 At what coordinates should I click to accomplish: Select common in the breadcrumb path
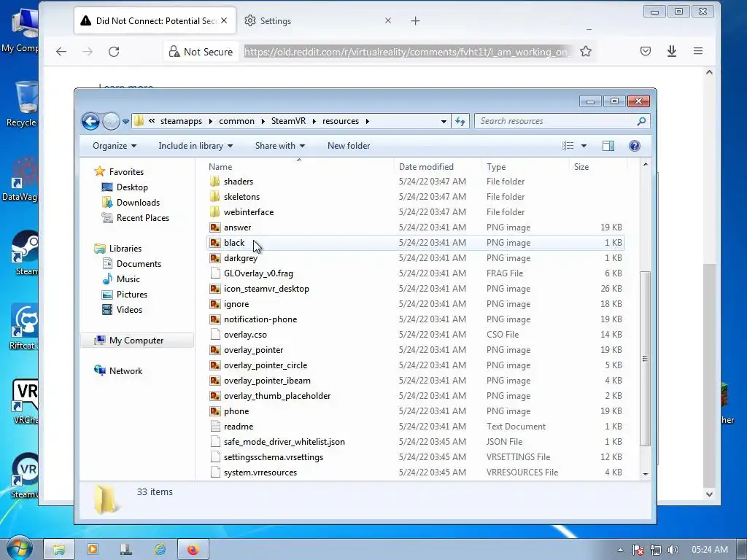[x=237, y=121]
